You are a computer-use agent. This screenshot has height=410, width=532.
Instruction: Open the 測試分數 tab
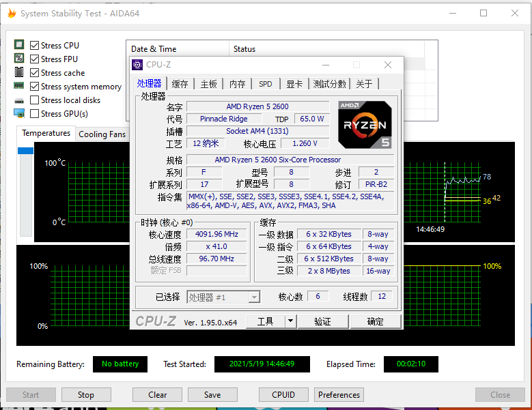coord(329,84)
